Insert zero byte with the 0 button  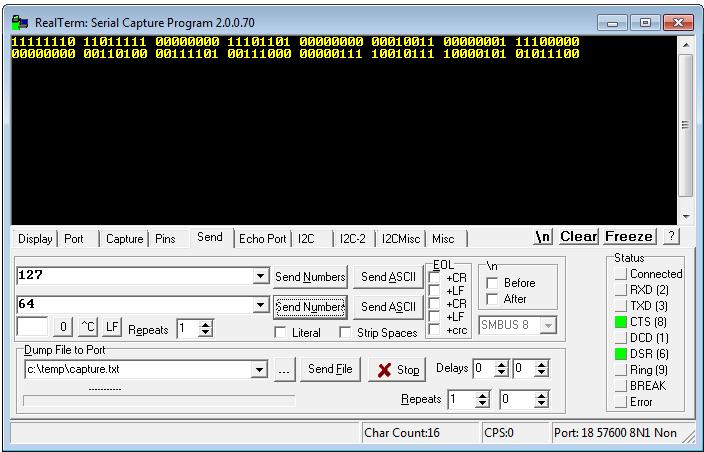[x=63, y=327]
